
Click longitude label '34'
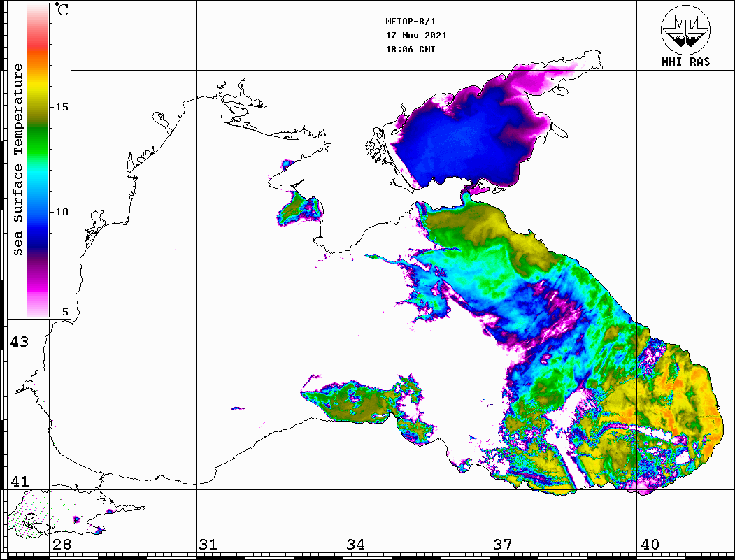click(355, 545)
